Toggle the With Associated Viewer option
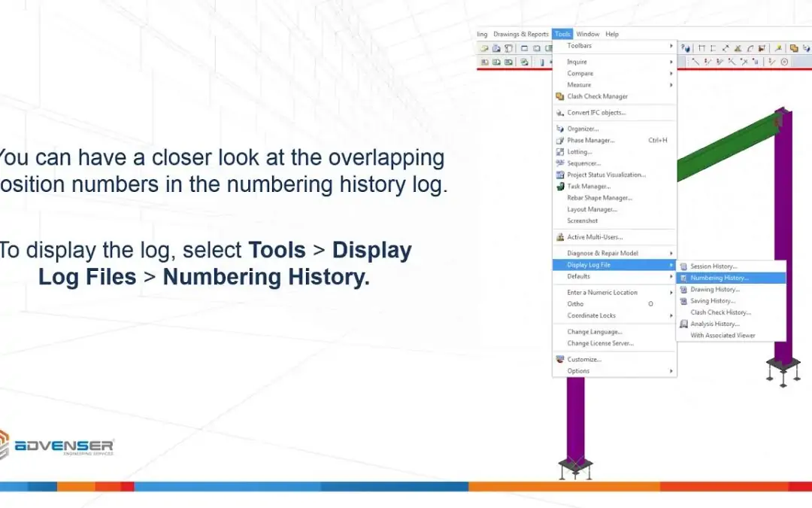 coord(723,336)
